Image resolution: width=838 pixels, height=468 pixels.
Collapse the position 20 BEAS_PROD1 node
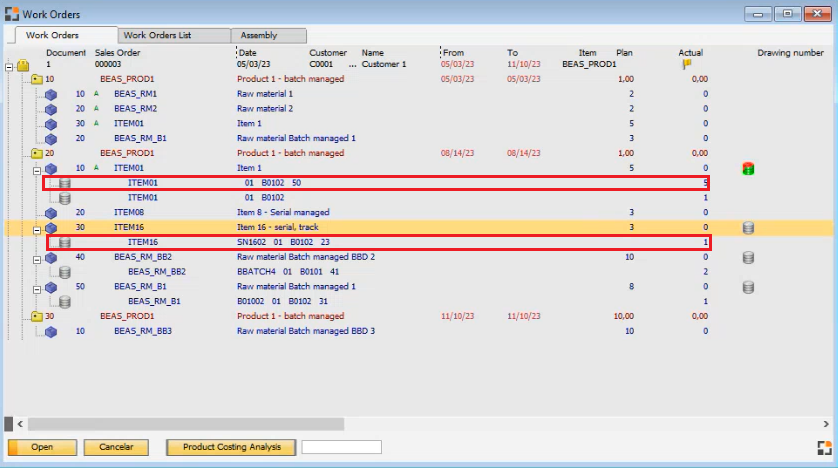point(23,154)
